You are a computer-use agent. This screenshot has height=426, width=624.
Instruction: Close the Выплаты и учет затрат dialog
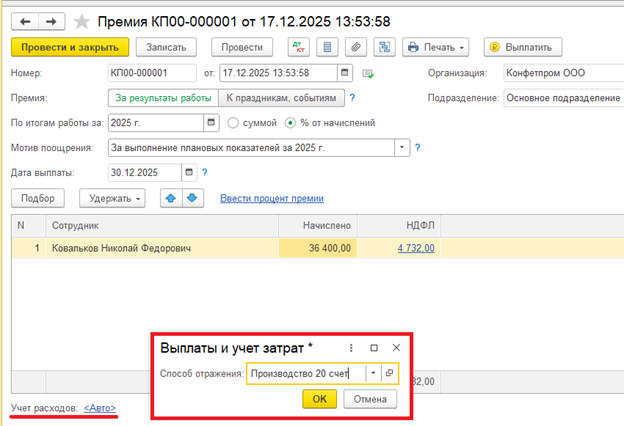click(396, 348)
